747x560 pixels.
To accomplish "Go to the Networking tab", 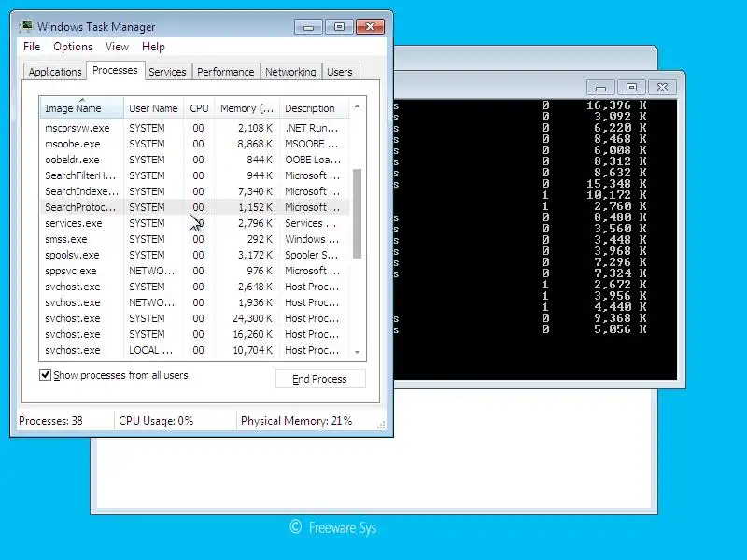I will click(290, 72).
